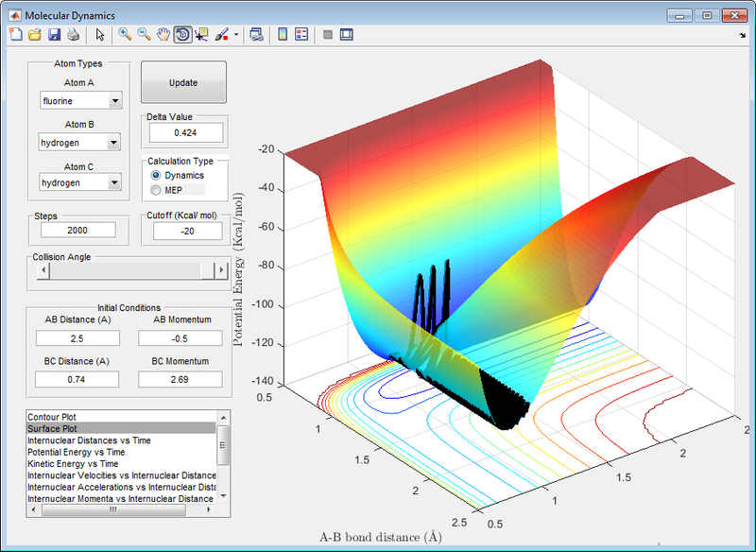Open the Atom B hydrogen dropdown
The image size is (756, 552).
[113, 143]
